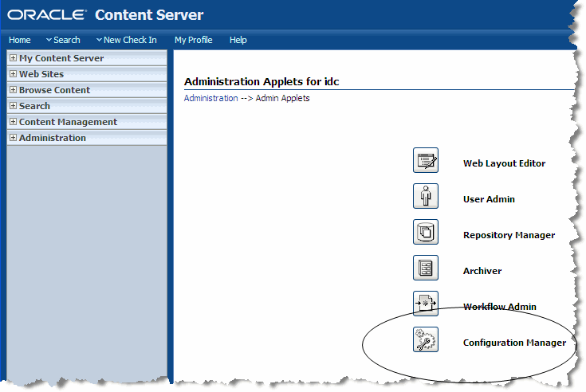
Task: Click the Web Layout Editor text label
Action: [x=504, y=163]
